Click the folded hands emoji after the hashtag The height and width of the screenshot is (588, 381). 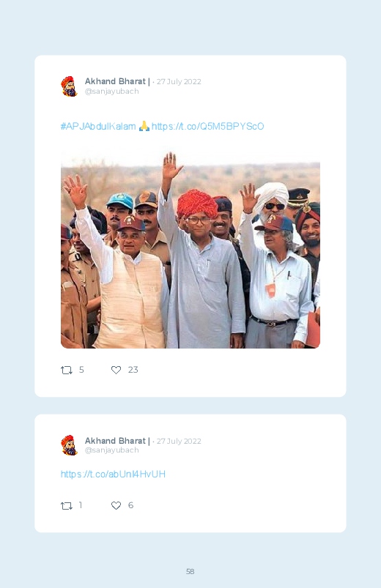(144, 127)
